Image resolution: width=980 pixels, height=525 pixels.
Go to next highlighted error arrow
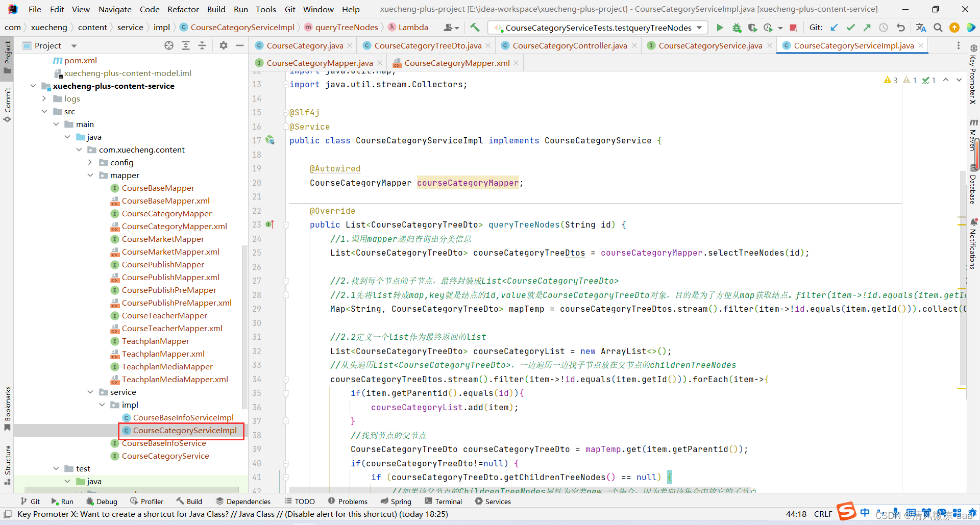959,80
